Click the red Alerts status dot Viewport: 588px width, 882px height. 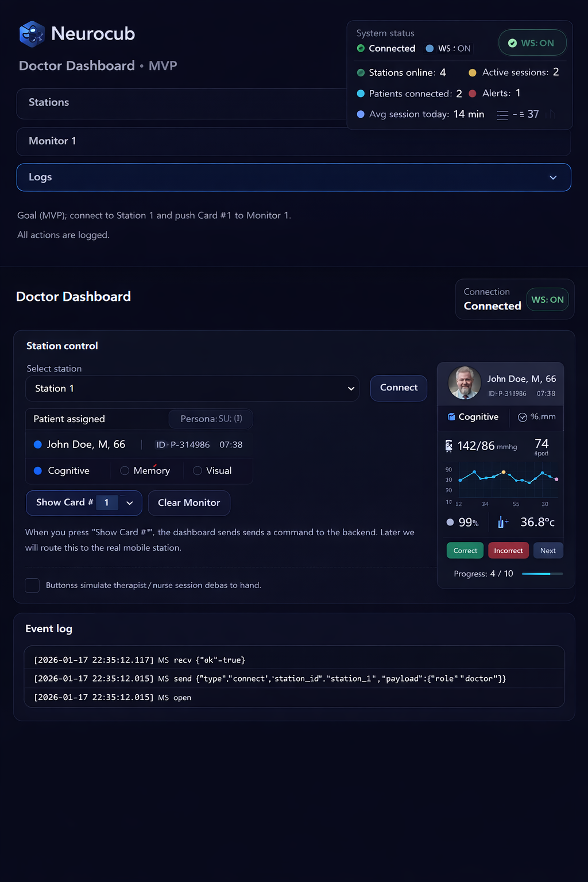[473, 94]
